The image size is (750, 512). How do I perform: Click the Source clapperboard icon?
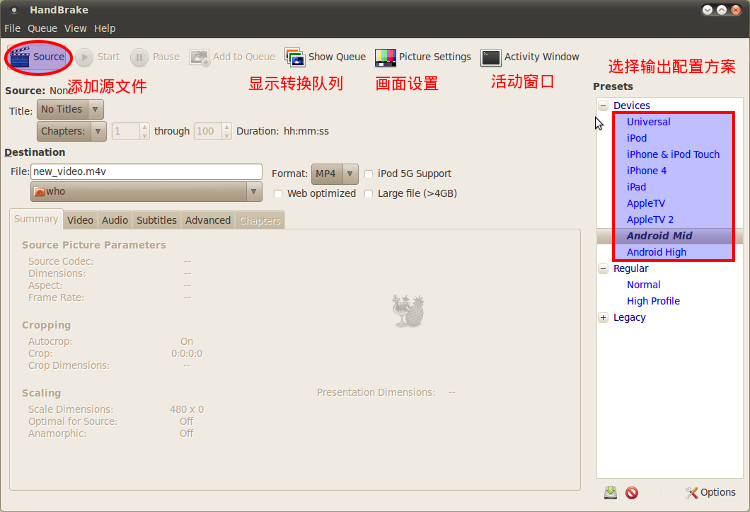click(20, 57)
